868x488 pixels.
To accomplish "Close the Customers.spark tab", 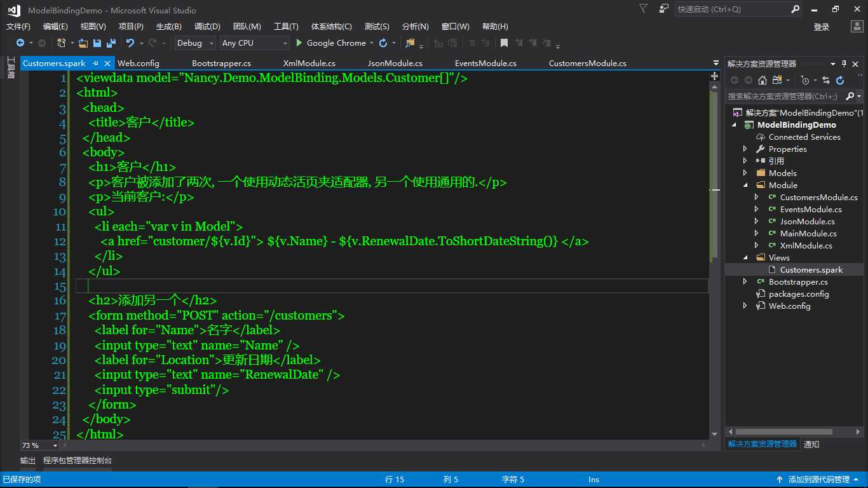I will tap(107, 64).
